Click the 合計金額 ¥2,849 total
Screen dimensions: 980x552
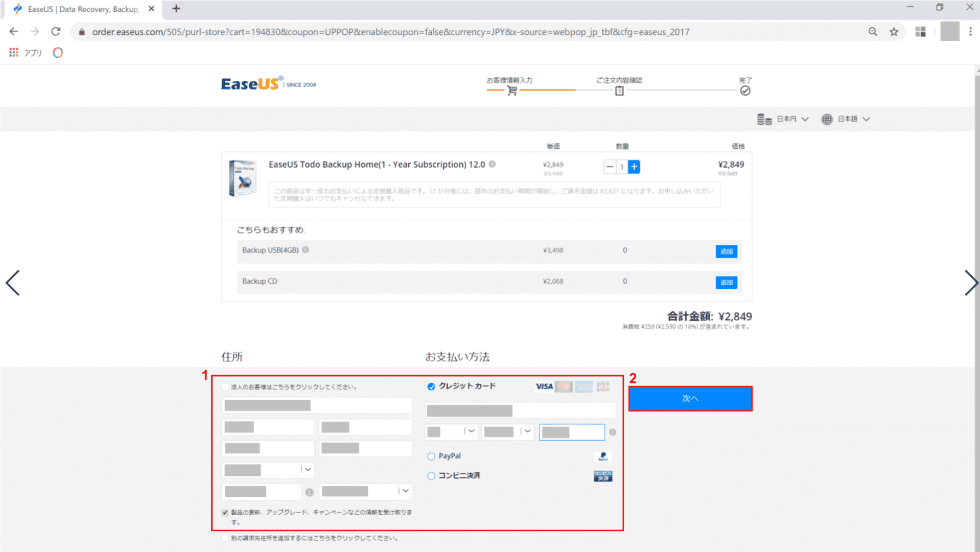pyautogui.click(x=709, y=316)
